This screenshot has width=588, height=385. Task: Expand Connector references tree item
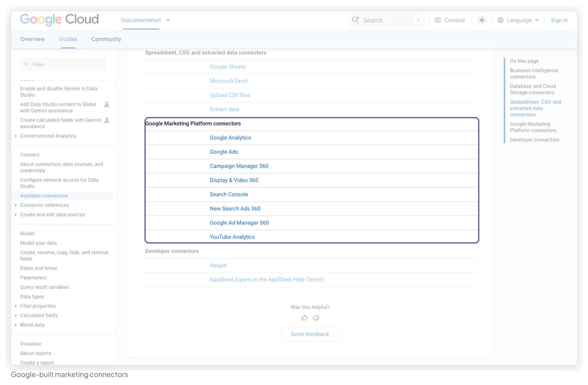click(16, 205)
